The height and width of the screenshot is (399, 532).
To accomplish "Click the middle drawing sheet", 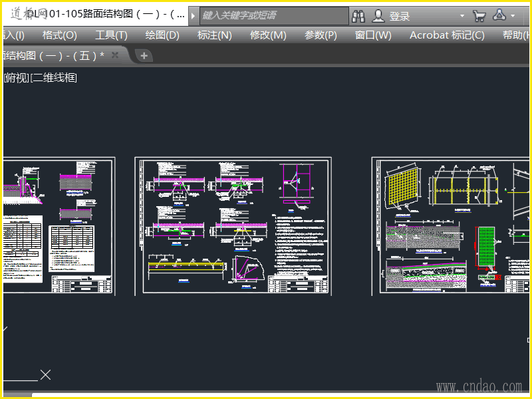I will pyautogui.click(x=233, y=226).
